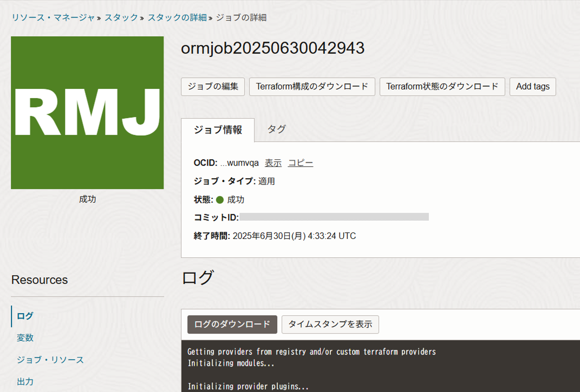This screenshot has width=580, height=392.
Task: Copy the OCID using コピー link
Action: click(300, 163)
